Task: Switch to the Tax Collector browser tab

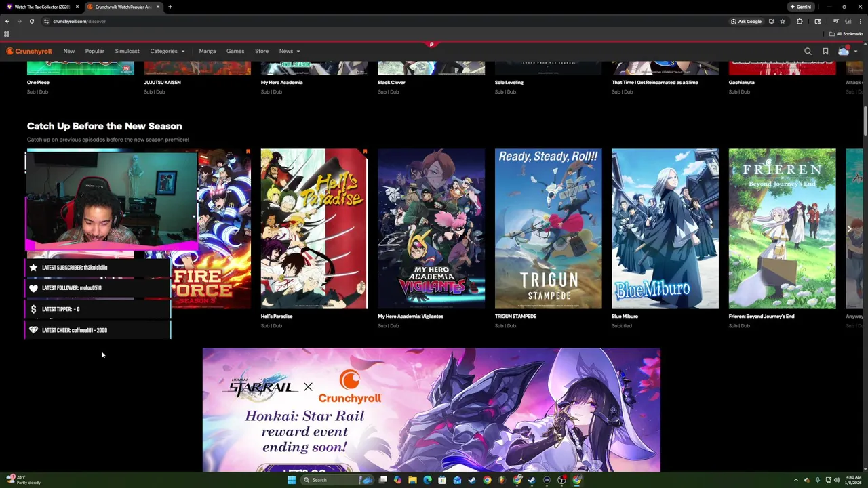Action: coord(42,7)
